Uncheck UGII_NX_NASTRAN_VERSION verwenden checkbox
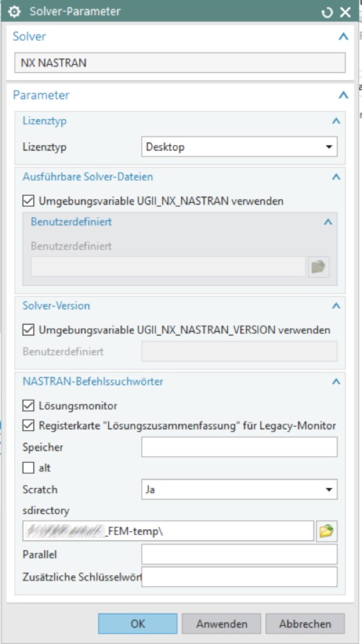 point(29,330)
